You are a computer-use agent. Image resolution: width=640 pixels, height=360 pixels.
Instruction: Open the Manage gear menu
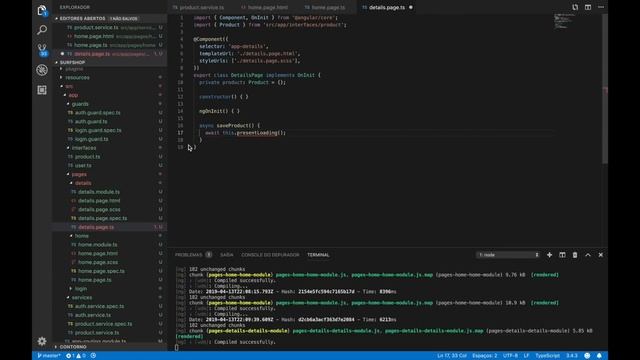(x=42, y=341)
